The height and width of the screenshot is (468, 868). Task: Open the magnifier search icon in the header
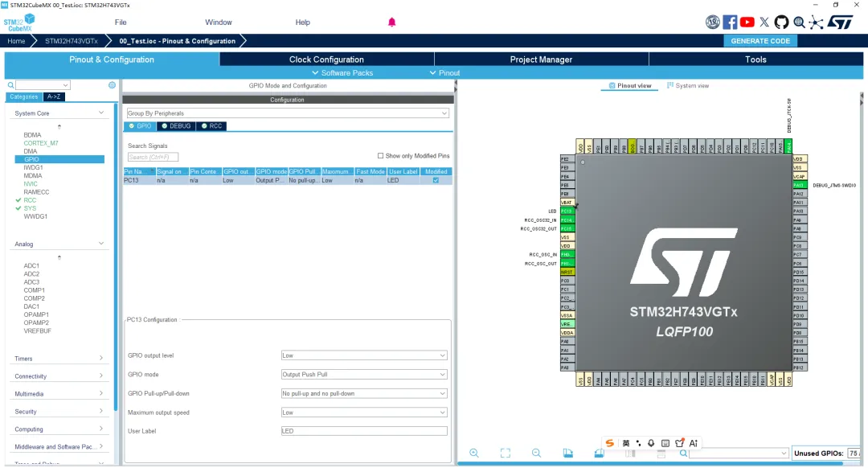tap(799, 23)
